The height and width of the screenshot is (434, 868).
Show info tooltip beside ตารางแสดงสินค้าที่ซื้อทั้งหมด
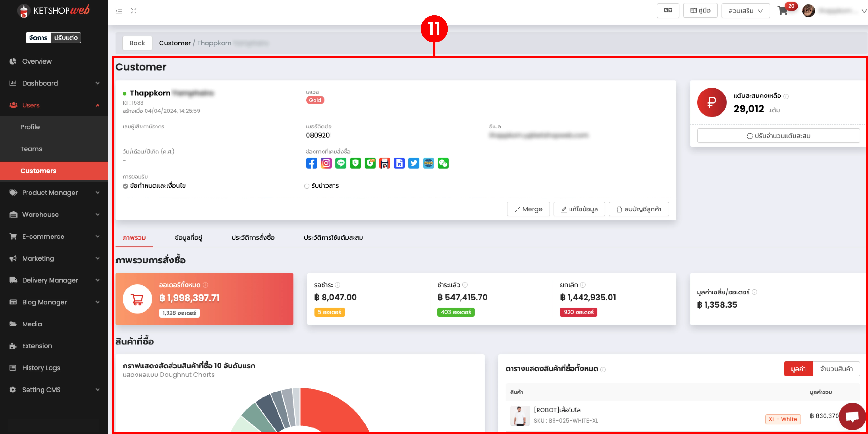coord(603,369)
